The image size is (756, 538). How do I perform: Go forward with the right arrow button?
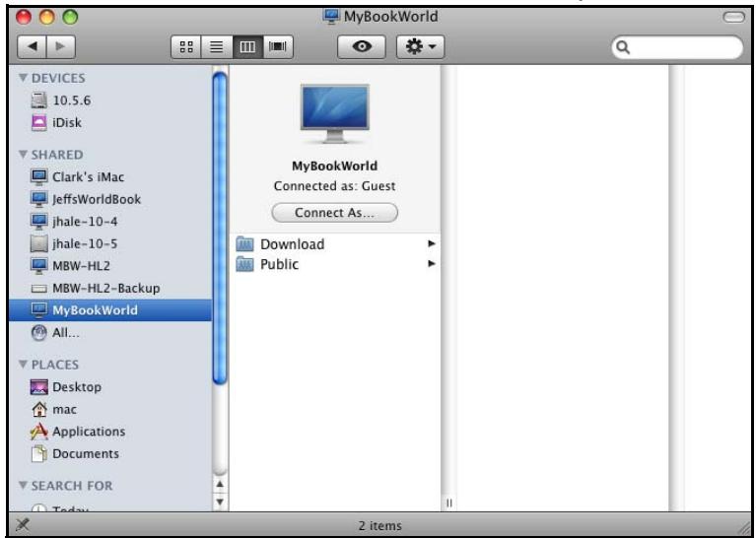tap(61, 46)
